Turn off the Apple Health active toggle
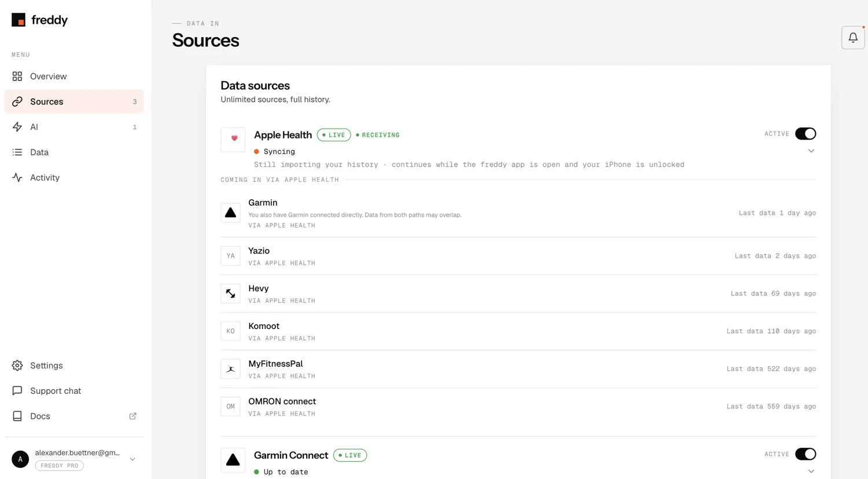This screenshot has height=479, width=868. click(806, 134)
